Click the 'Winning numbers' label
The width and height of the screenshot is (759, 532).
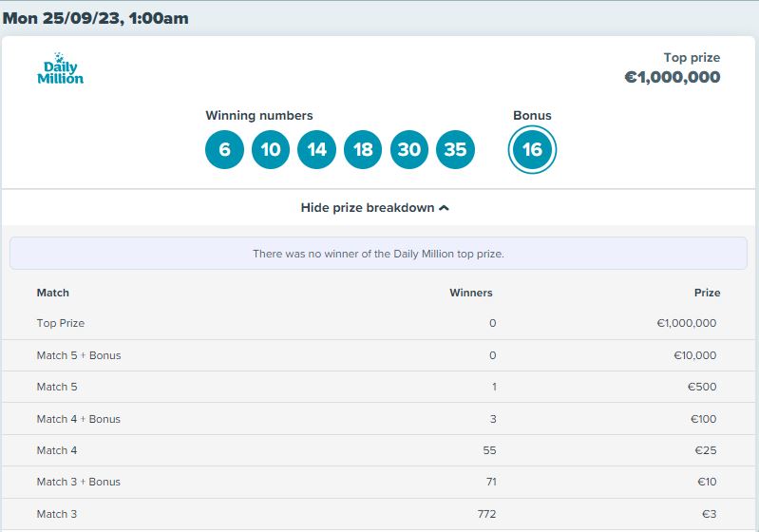259,115
